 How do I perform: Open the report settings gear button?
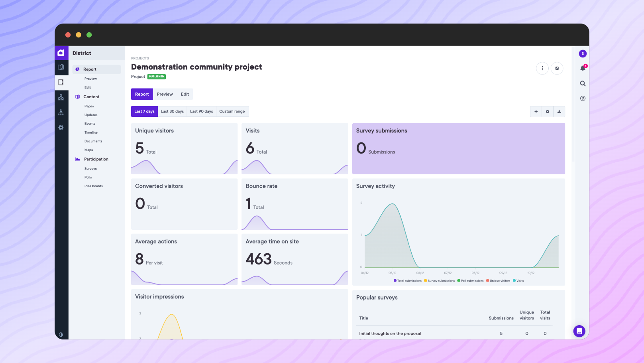tap(548, 112)
